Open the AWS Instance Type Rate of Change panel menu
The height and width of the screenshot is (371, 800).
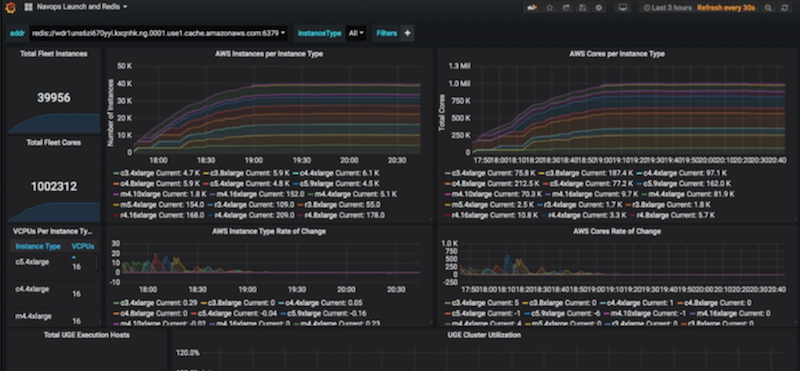268,231
